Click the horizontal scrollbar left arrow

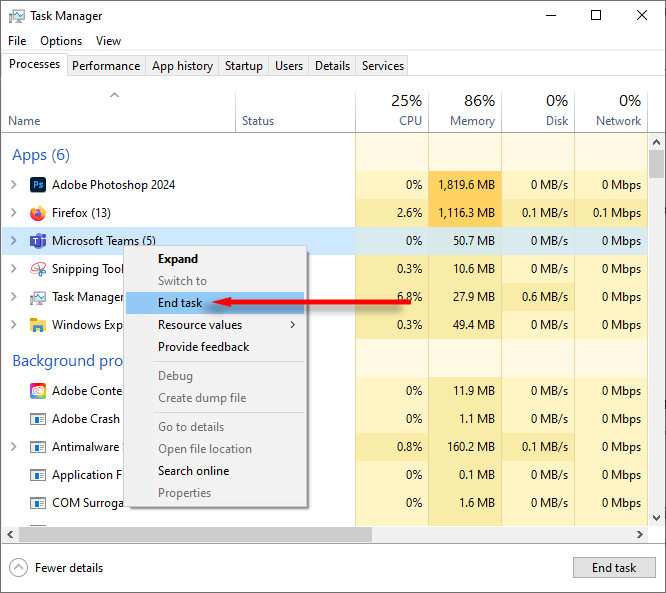point(11,535)
